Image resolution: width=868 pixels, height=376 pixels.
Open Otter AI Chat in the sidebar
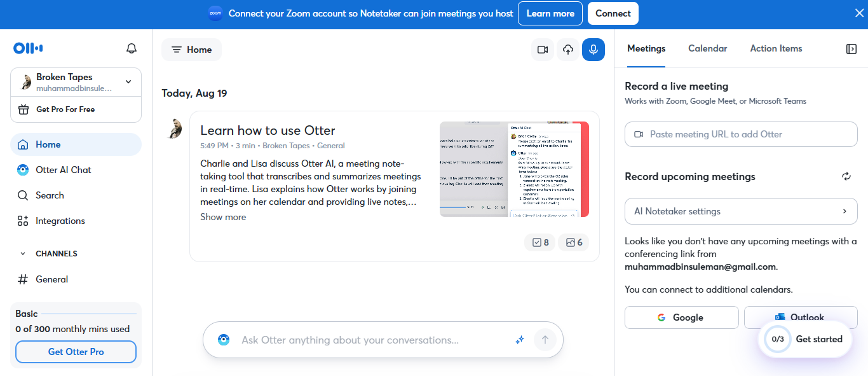[64, 170]
